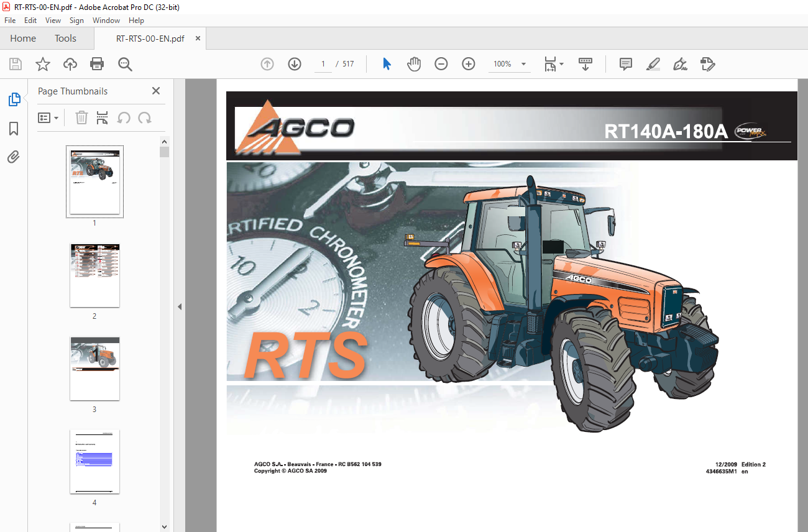Open the Find text magnifier icon
The image size is (808, 532).
(125, 64)
